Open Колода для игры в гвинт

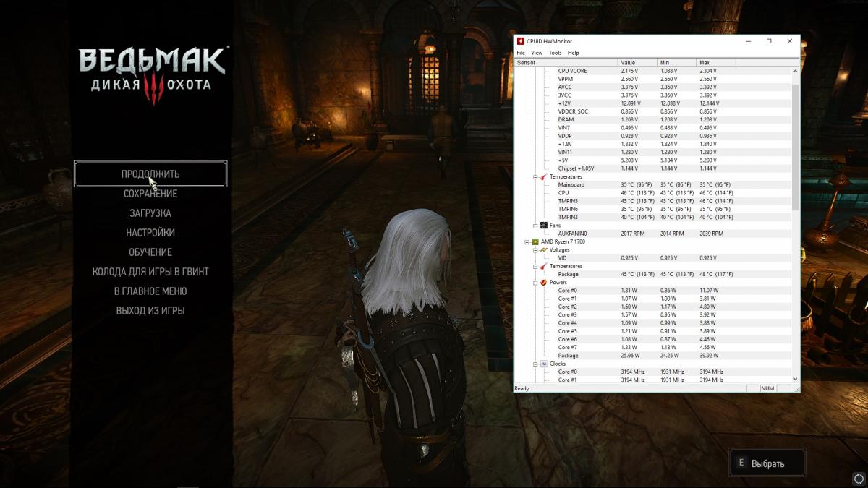click(150, 272)
